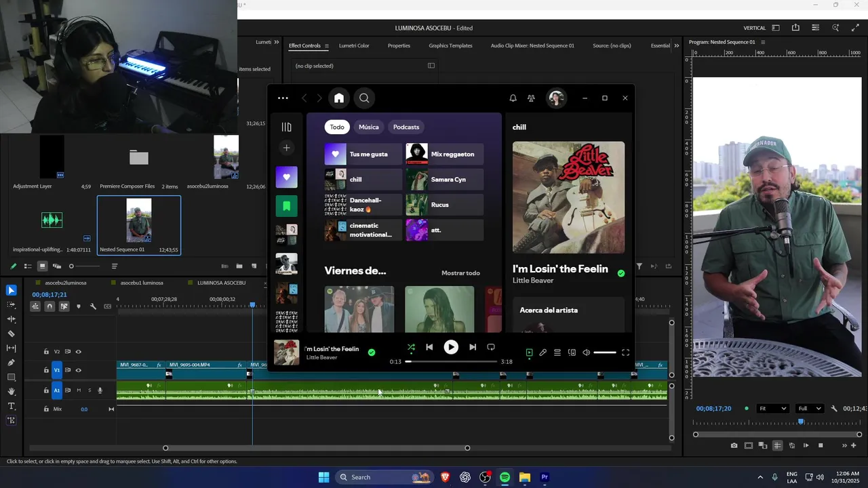Open Liked Songs heart in Spotify sidebar
Image resolution: width=868 pixels, height=488 pixels.
tap(286, 177)
